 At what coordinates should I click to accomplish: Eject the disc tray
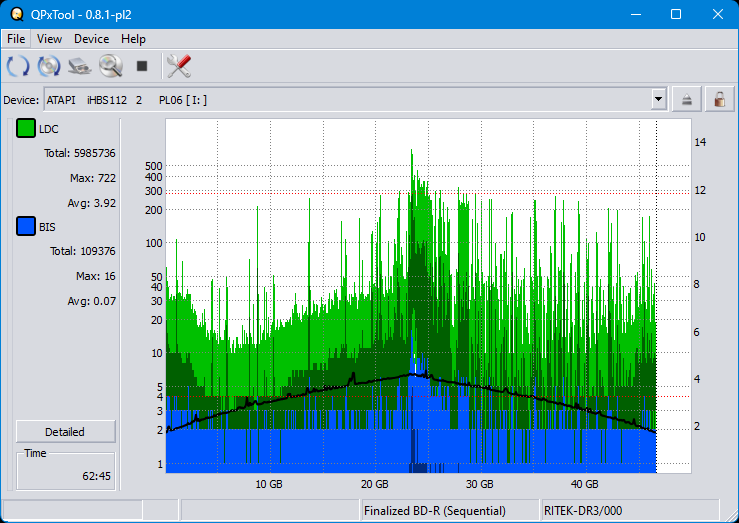point(687,99)
